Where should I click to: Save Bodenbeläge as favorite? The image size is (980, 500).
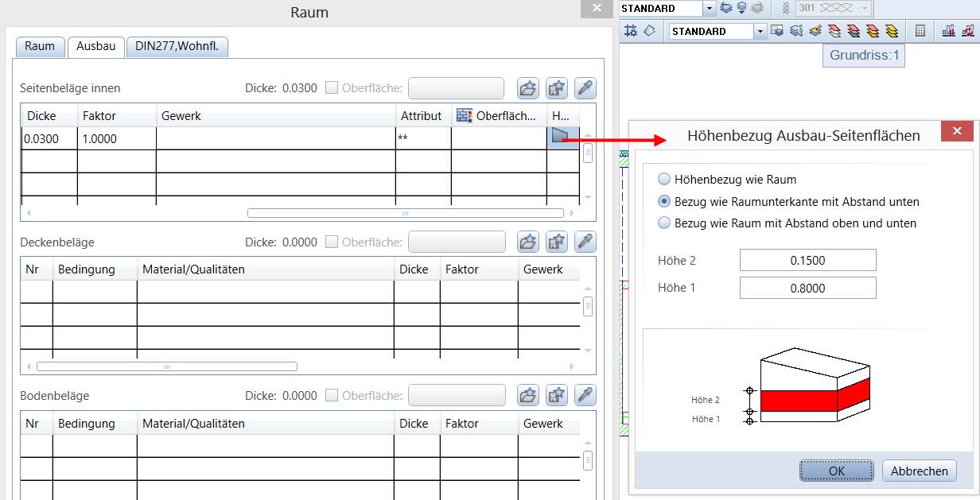tap(557, 395)
